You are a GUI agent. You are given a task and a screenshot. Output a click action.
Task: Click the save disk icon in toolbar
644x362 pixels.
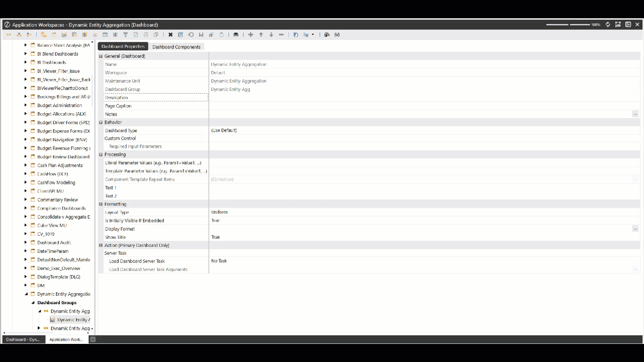(x=201, y=35)
